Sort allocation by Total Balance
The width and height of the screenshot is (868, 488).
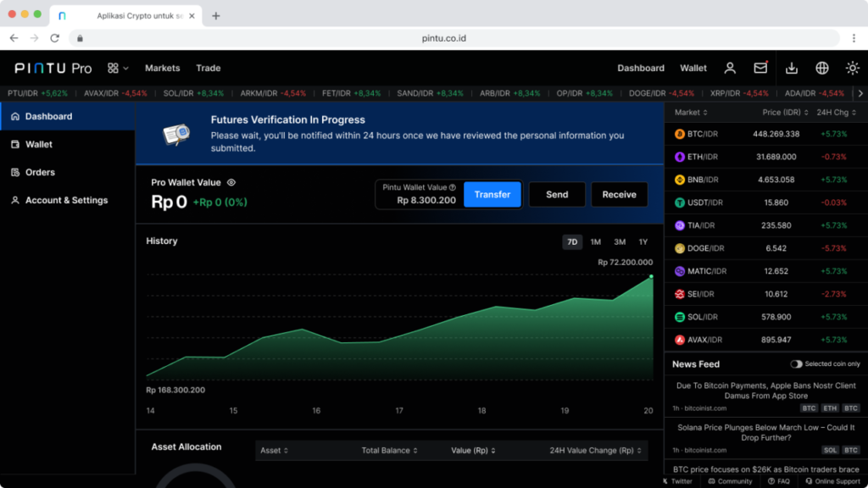389,451
